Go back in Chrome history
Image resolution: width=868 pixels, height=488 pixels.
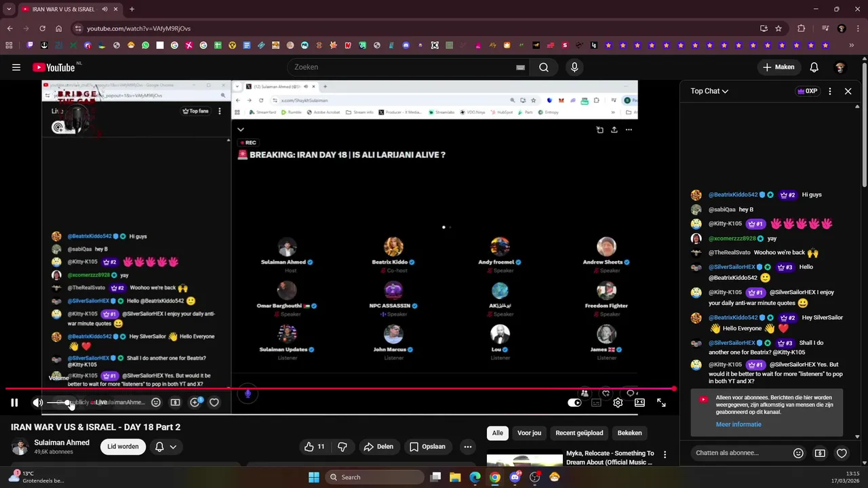pos(9,28)
